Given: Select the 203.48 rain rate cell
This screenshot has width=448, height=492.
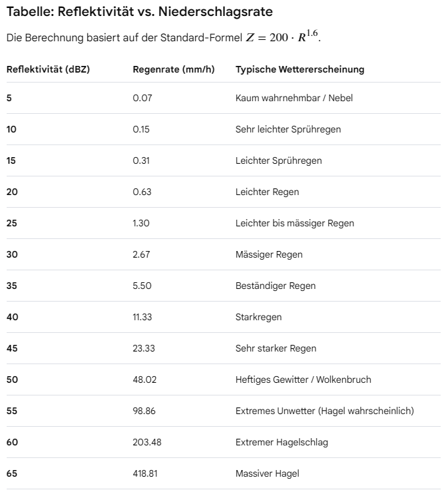Looking at the screenshot, I should 146,442.
